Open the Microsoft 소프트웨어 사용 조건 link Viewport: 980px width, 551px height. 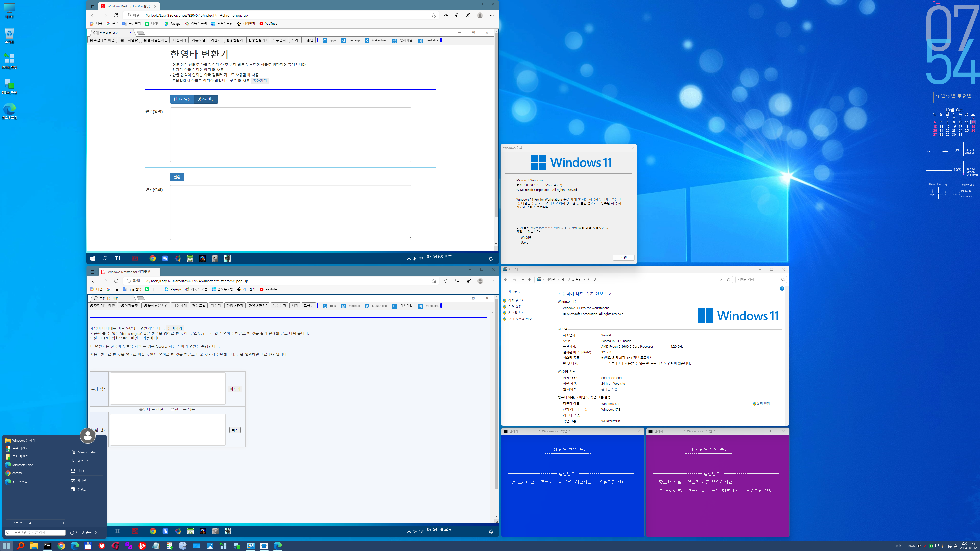[x=552, y=228]
